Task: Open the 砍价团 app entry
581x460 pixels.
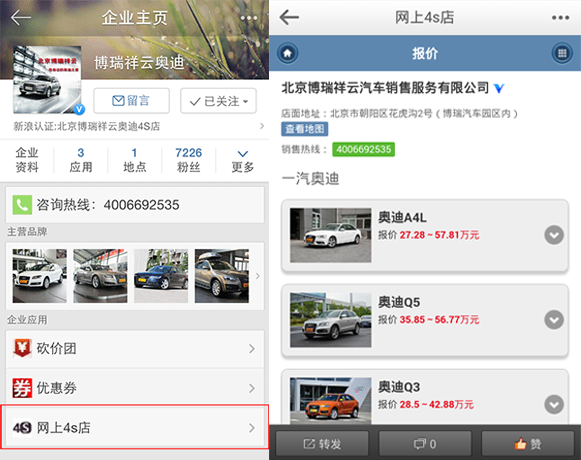Action: coord(135,349)
